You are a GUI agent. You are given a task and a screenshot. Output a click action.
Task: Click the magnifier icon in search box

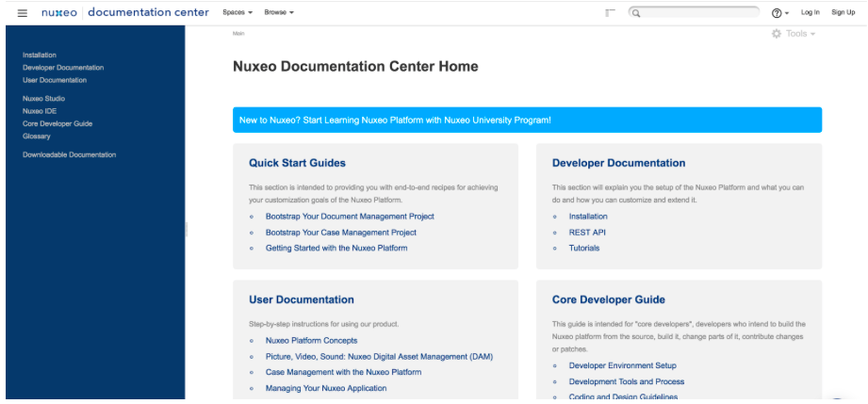[x=636, y=13]
